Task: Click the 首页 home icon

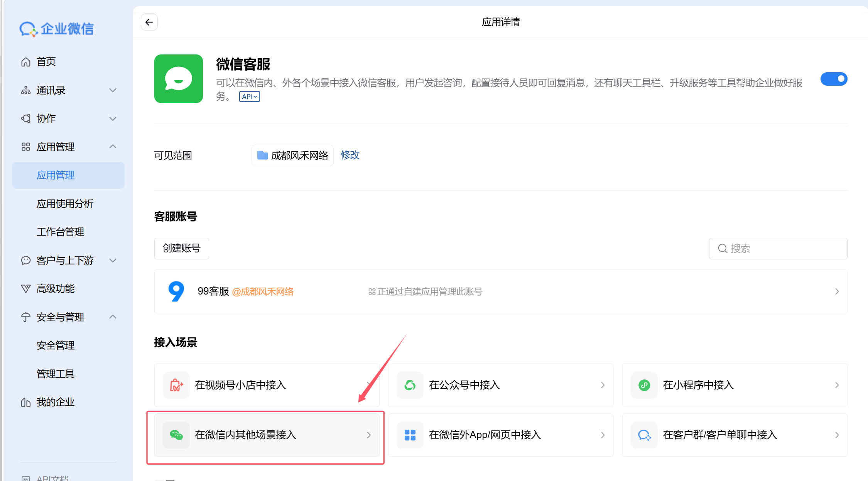Action: click(26, 62)
